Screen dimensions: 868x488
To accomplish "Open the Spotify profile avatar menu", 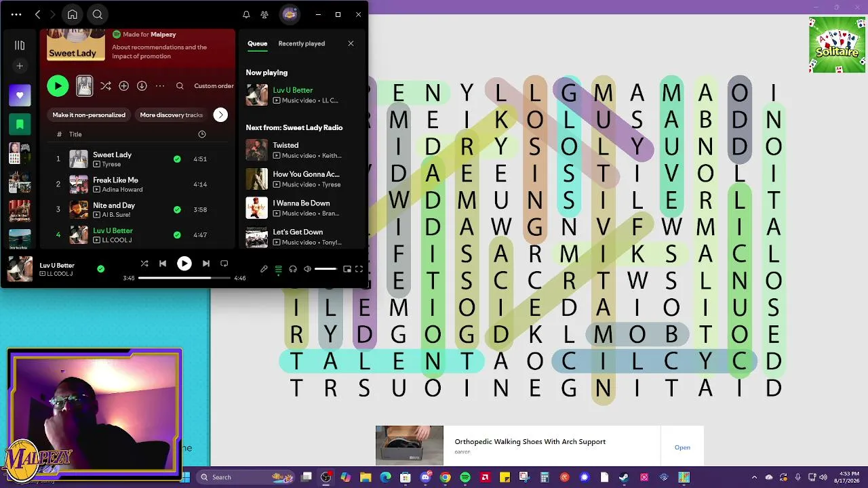I will (x=289, y=14).
